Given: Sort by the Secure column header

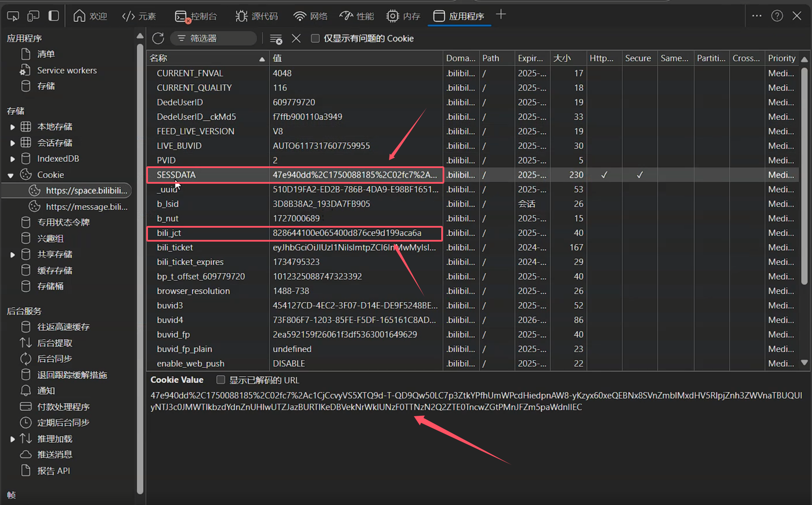Looking at the screenshot, I should click(x=639, y=58).
